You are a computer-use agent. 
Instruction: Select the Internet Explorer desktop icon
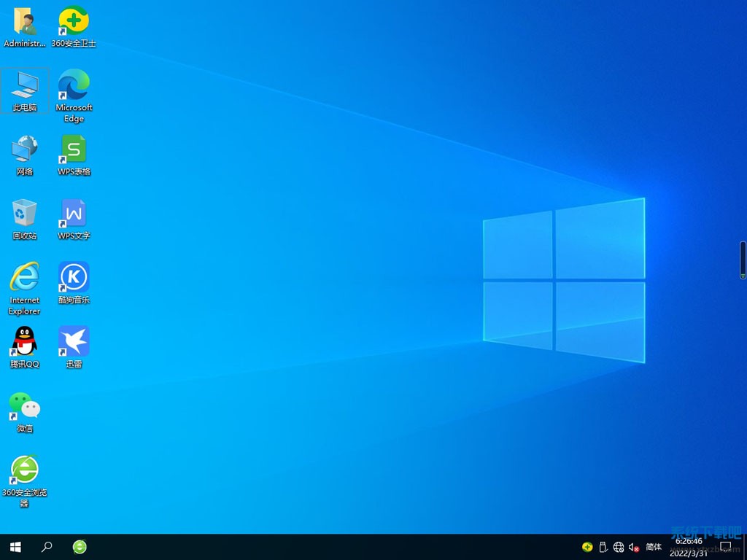coord(25,278)
